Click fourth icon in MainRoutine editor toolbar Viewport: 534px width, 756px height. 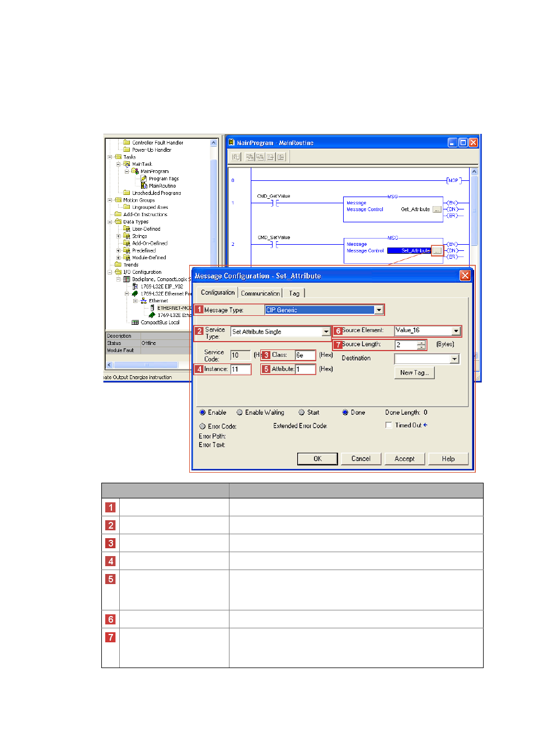pos(270,157)
